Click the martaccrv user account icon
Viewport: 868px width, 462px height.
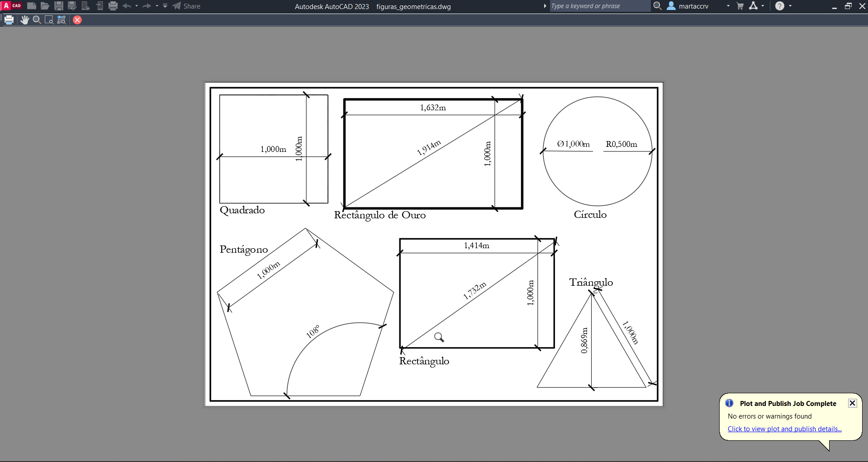click(x=671, y=6)
